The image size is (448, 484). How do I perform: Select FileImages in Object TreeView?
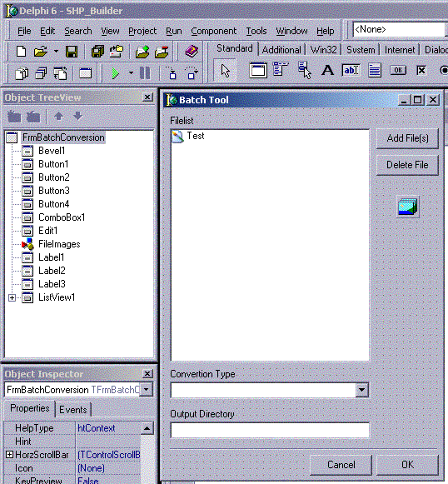(59, 244)
